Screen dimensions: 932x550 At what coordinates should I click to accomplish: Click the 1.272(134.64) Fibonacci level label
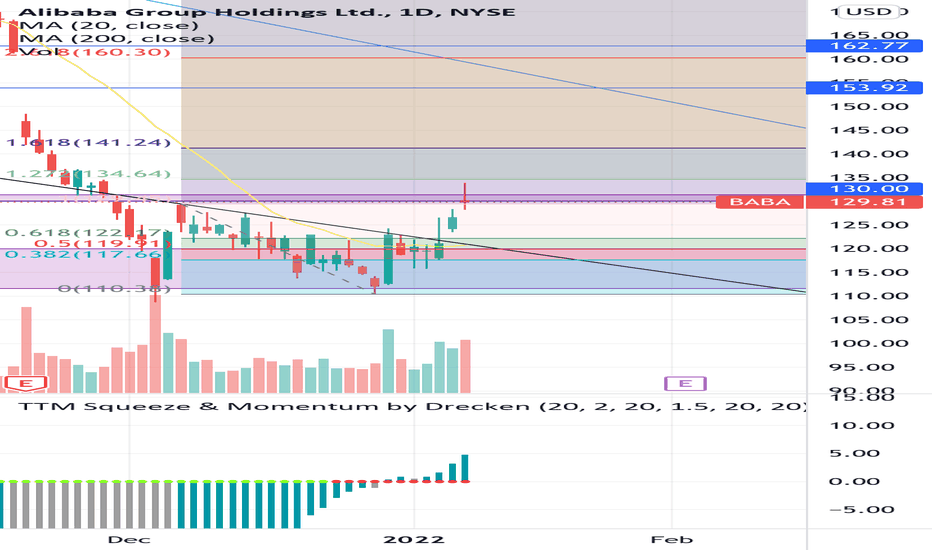coord(88,174)
